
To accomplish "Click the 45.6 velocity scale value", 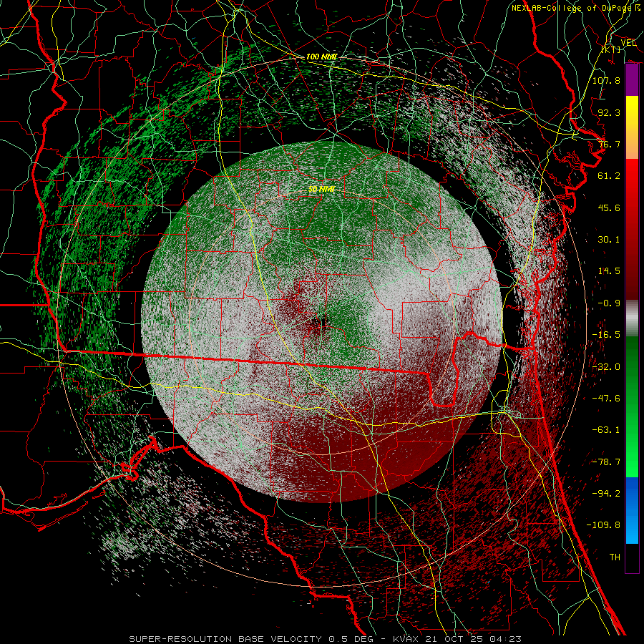I will tap(609, 208).
